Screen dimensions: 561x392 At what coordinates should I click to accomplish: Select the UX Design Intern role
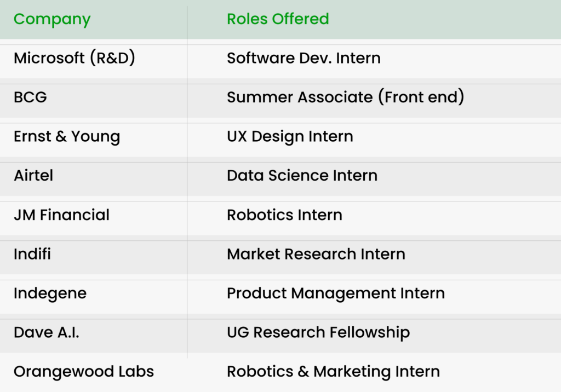[x=290, y=137]
